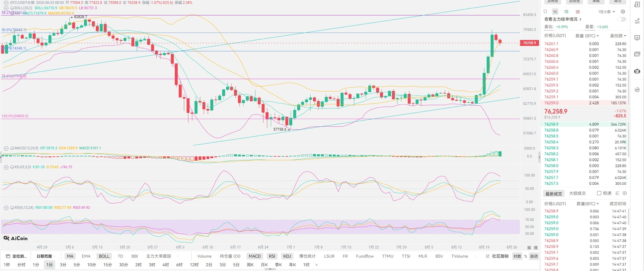This screenshot has width=644, height=271.
Task: Open the 日期范围 date range dropdown
Action: coord(46,256)
